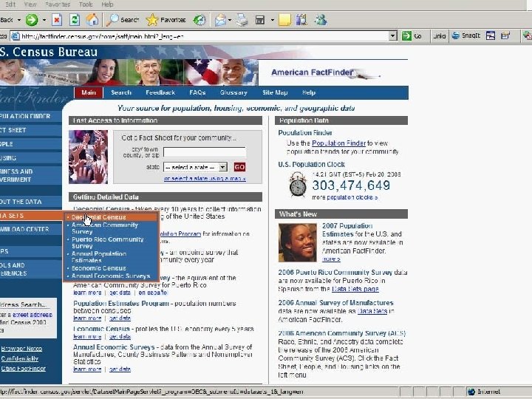This screenshot has height=399, width=532.
Task: Open the Tools menu
Action: [x=86, y=4]
